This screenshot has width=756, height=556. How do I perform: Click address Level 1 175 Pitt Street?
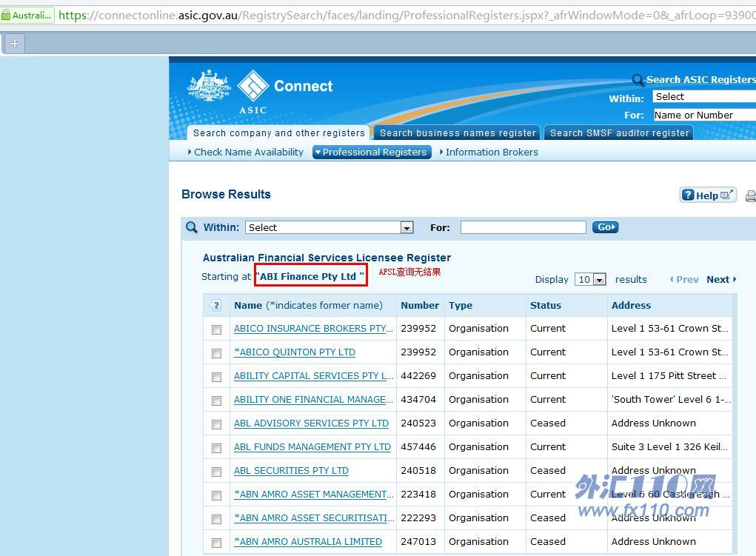(x=668, y=375)
